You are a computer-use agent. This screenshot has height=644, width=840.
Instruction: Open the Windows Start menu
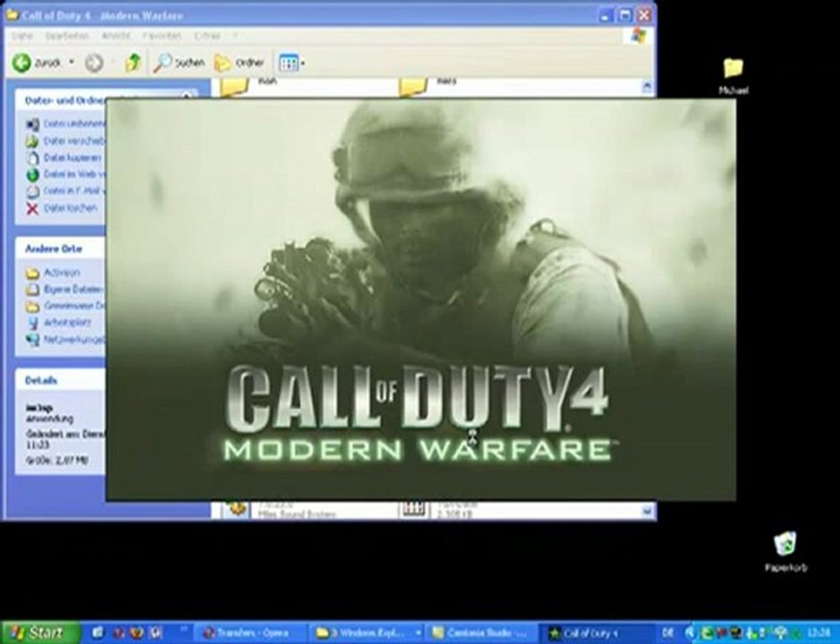click(x=40, y=633)
